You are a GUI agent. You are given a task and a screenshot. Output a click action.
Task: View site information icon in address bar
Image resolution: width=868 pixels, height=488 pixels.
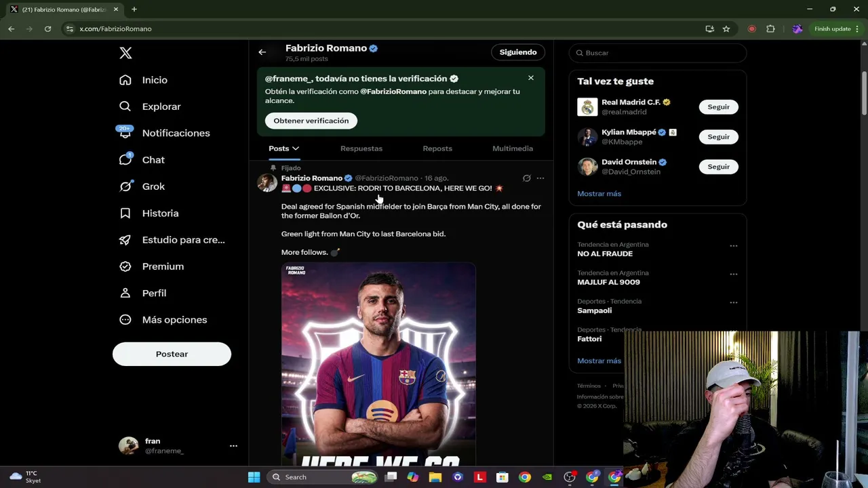[x=69, y=29]
